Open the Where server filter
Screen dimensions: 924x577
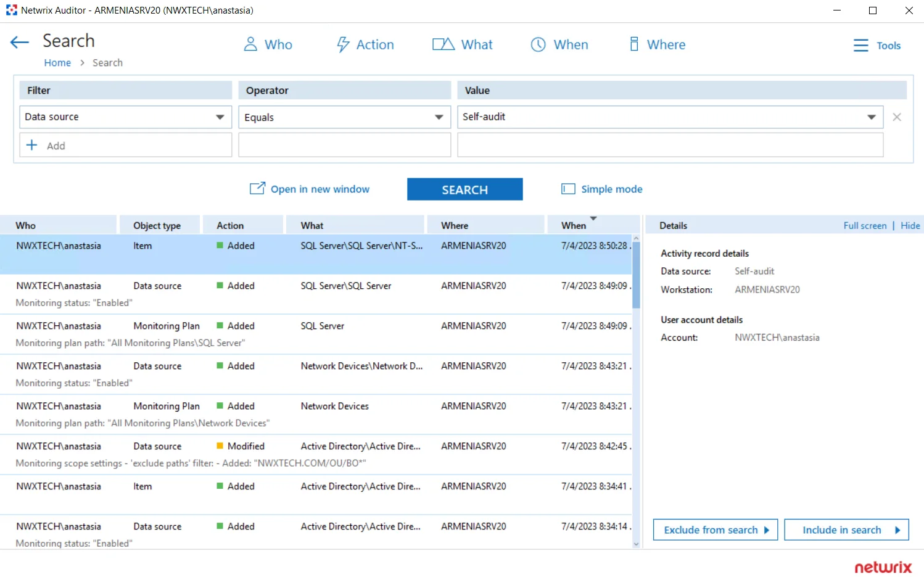click(x=634, y=44)
